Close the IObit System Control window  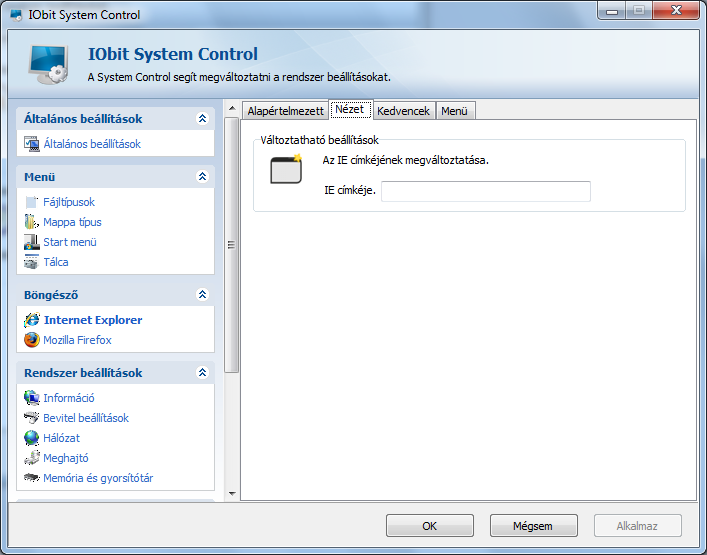(x=675, y=11)
